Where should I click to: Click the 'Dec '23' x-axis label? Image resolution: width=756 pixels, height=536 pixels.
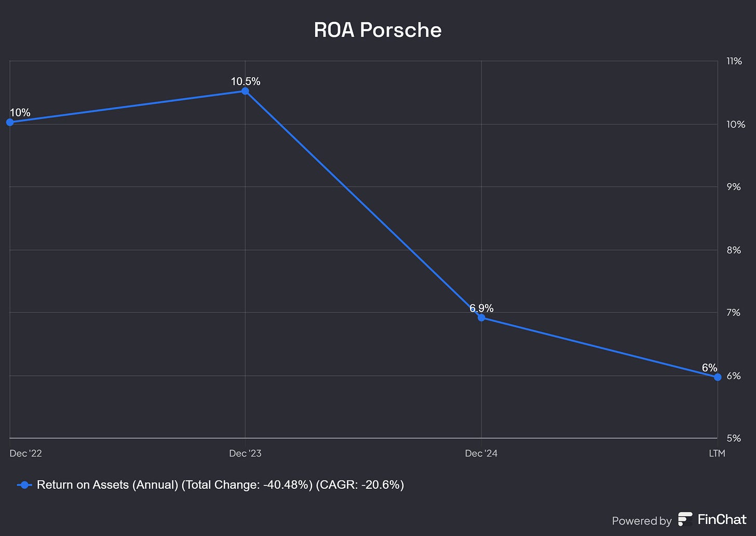(x=246, y=453)
